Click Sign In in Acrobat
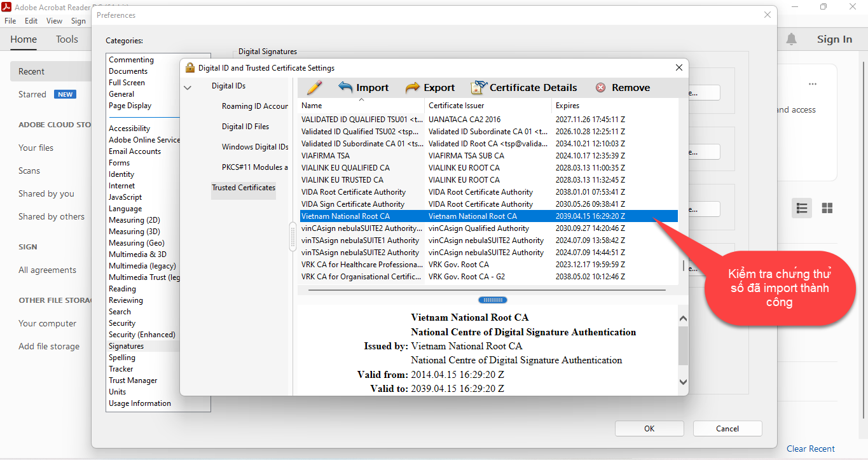 point(834,39)
